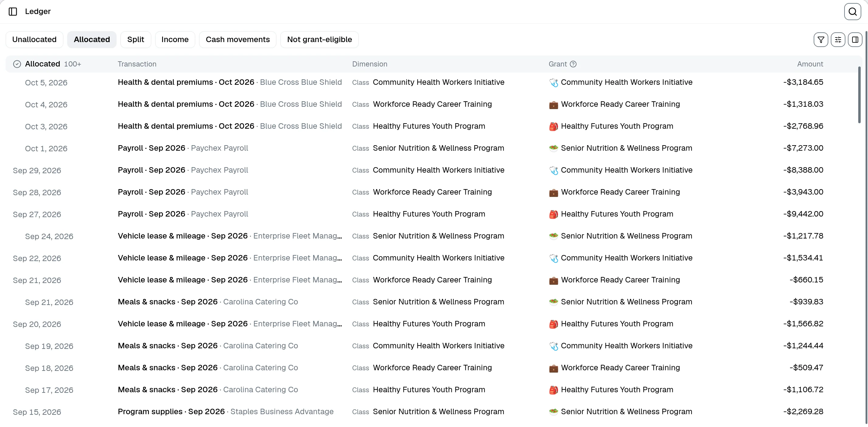Open the filter funnel icon
This screenshot has width=868, height=427.
tap(821, 40)
